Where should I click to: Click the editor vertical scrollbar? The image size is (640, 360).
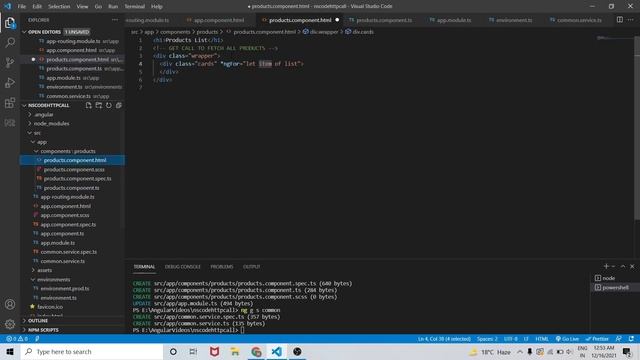tap(637, 127)
